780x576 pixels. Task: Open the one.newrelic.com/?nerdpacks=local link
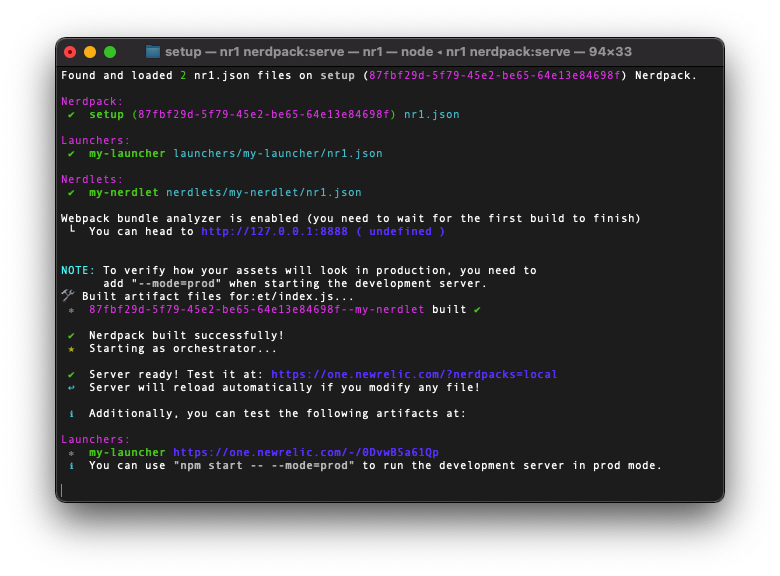[x=414, y=374]
